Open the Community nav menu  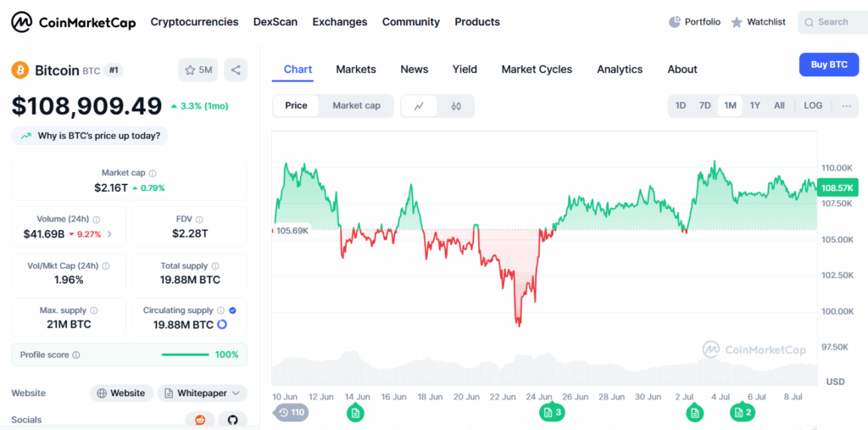tap(411, 22)
